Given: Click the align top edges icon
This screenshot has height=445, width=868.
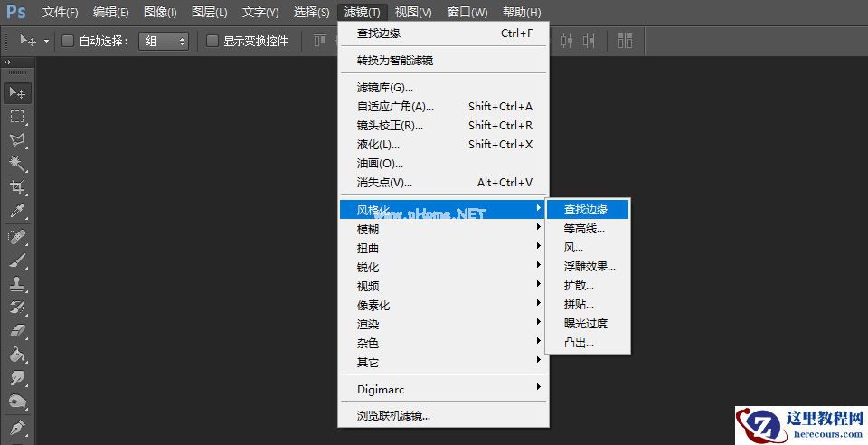Looking at the screenshot, I should (x=320, y=41).
